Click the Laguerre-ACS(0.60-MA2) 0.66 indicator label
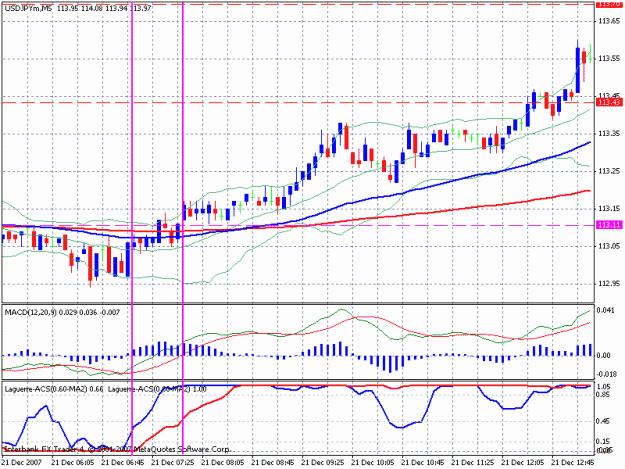 (54, 389)
